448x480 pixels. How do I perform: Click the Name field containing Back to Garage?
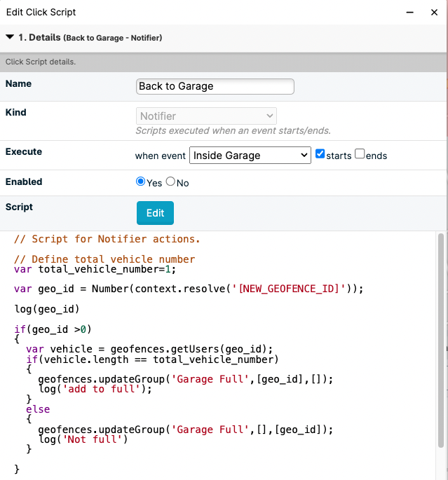click(215, 86)
